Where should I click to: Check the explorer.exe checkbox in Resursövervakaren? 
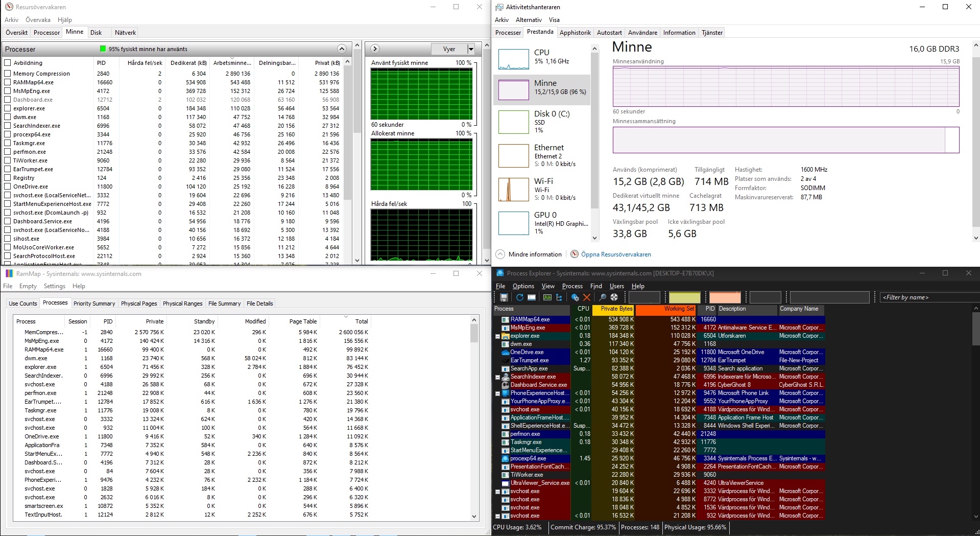[x=8, y=108]
